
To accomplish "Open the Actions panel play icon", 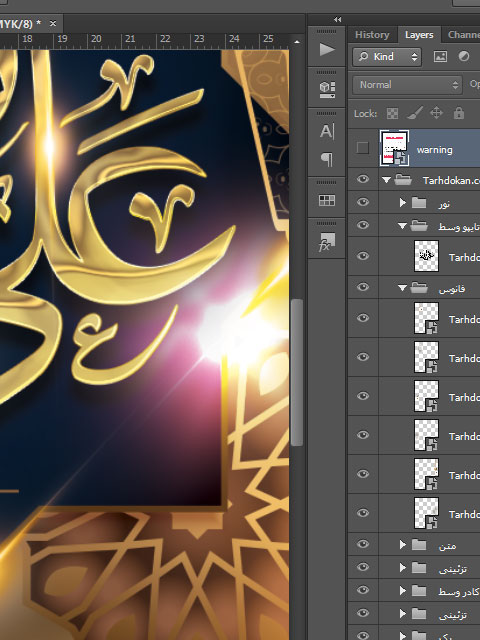I will click(x=327, y=50).
